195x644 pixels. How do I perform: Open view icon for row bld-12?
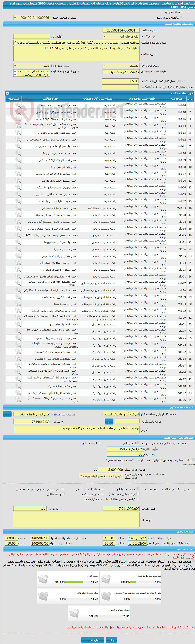18,140
